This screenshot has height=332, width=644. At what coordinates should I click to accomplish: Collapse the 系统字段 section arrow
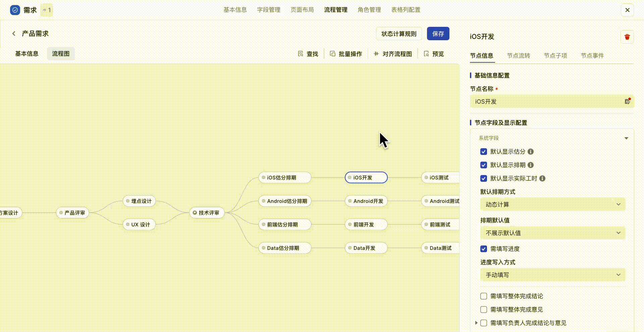point(626,138)
